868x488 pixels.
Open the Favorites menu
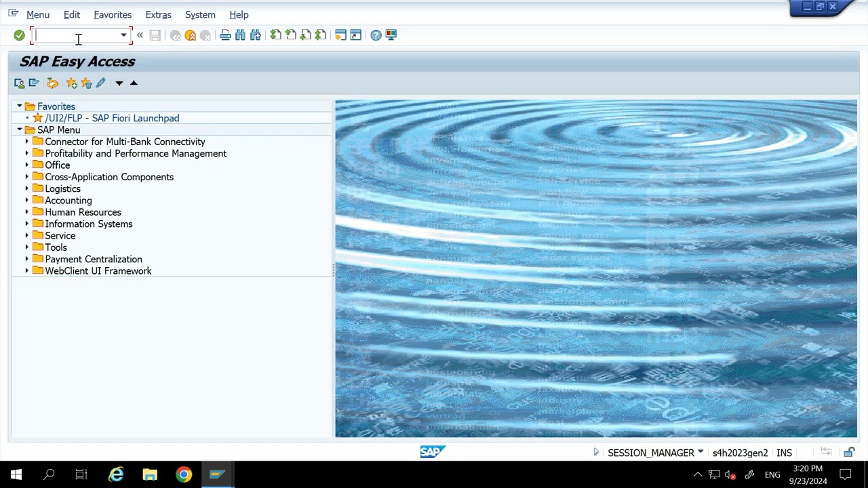tap(113, 15)
